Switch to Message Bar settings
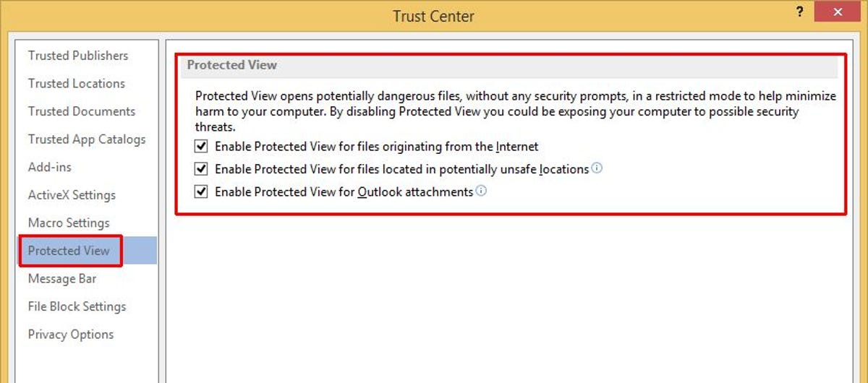The height and width of the screenshot is (383, 868). coord(62,279)
